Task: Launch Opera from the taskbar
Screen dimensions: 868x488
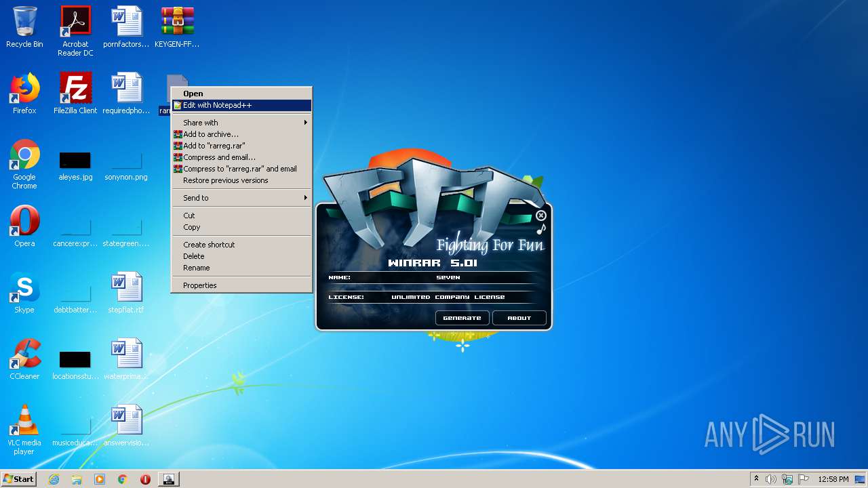Action: pos(145,479)
